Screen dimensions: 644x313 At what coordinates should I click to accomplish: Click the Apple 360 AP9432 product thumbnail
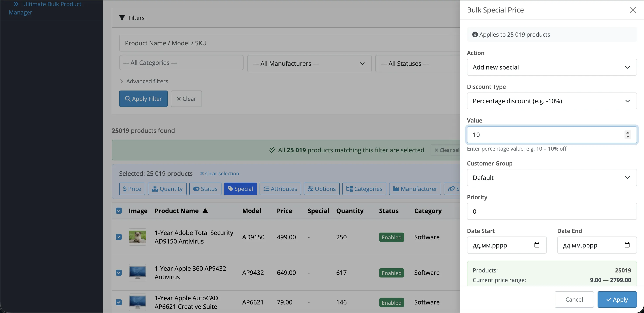point(138,272)
